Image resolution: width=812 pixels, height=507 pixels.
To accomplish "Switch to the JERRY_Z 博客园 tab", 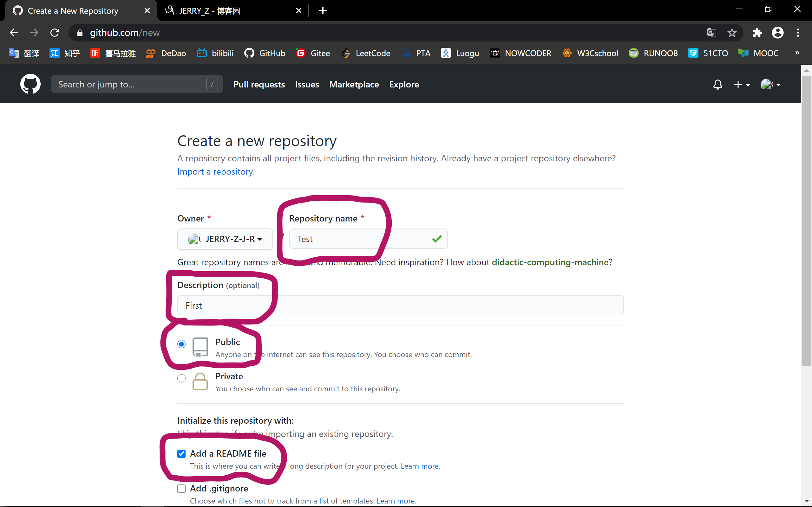I will [x=228, y=11].
